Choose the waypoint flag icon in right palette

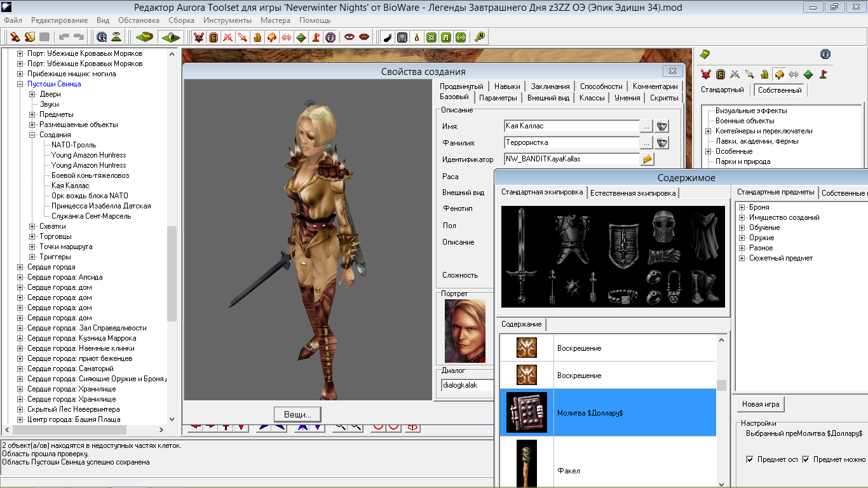tap(823, 74)
